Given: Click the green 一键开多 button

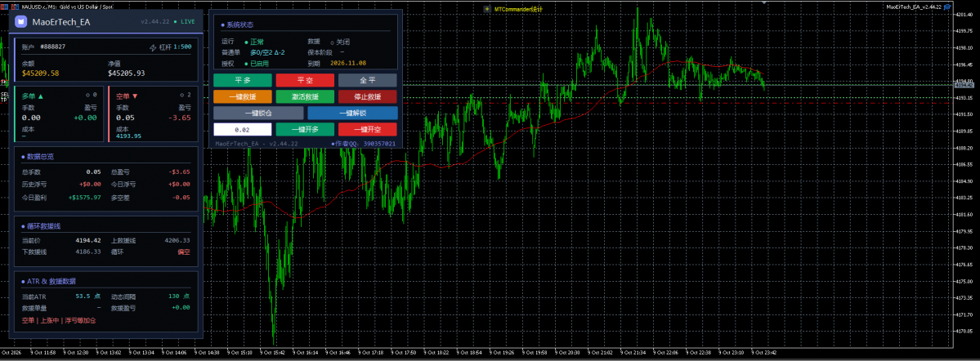Looking at the screenshot, I should [305, 129].
